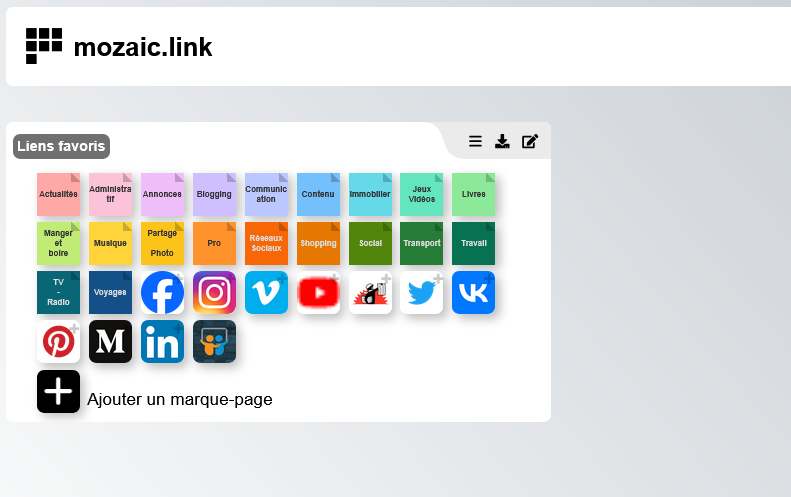Viewport: 791px width, 497px height.
Task: Open the red and black camera bookmark
Action: pos(370,292)
